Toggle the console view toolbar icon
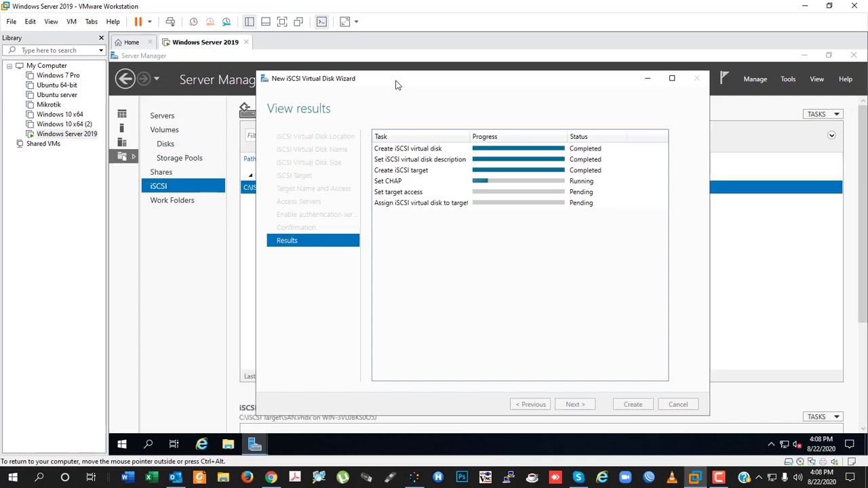 [321, 22]
